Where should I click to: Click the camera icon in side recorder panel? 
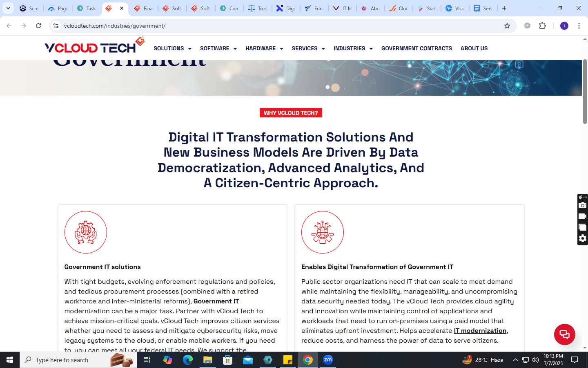[x=583, y=205]
